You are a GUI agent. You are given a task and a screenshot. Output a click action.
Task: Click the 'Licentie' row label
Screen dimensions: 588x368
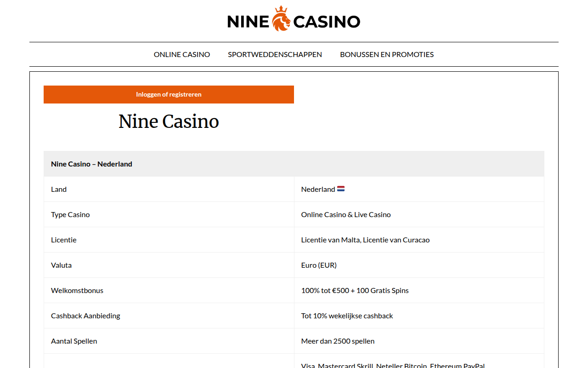coord(64,240)
